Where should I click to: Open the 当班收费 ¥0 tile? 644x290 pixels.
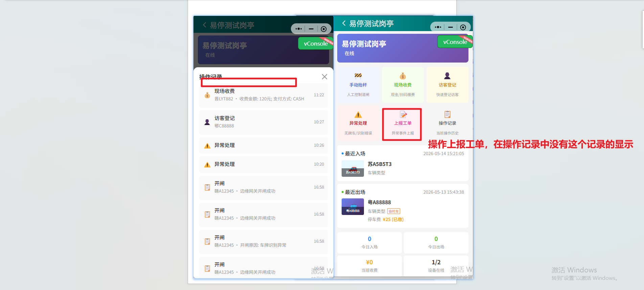[x=369, y=266]
